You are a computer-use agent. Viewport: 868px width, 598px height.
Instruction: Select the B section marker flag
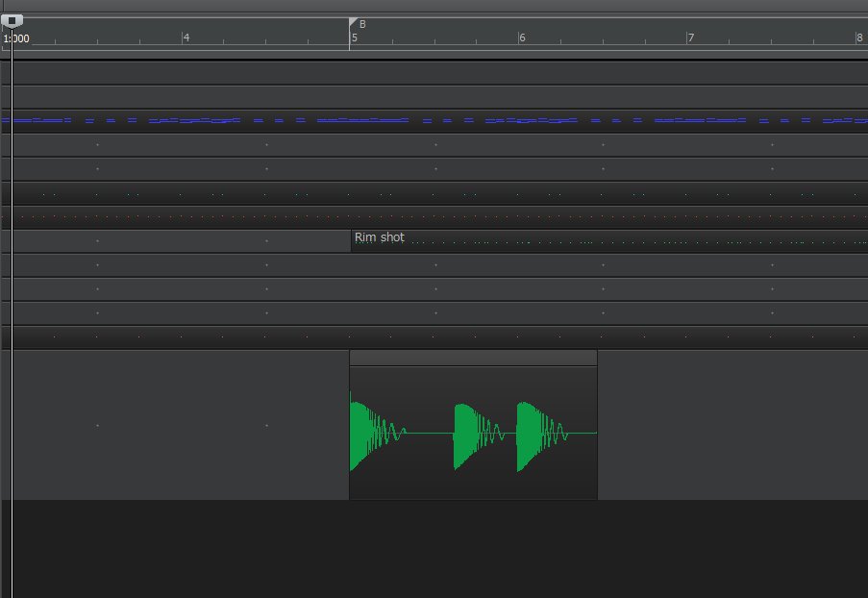(353, 22)
